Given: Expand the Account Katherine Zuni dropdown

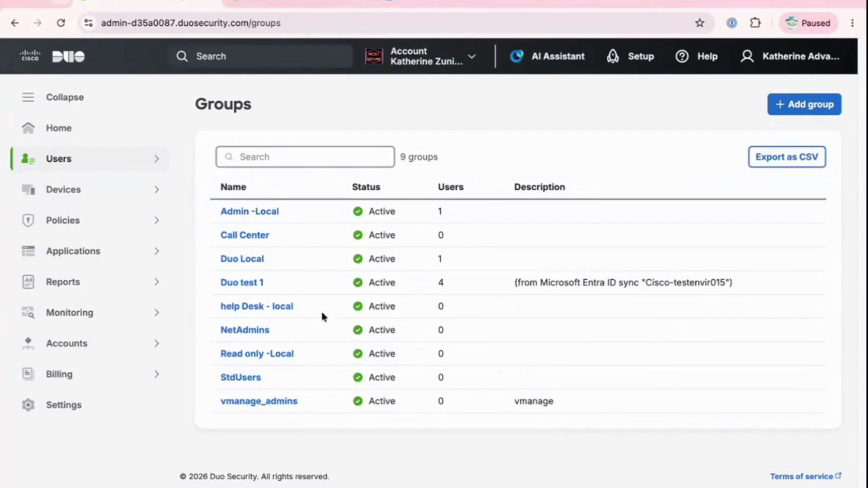Looking at the screenshot, I should pyautogui.click(x=420, y=56).
